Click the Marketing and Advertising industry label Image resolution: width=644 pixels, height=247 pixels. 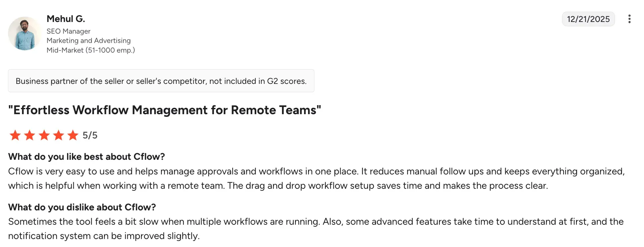[x=88, y=40]
